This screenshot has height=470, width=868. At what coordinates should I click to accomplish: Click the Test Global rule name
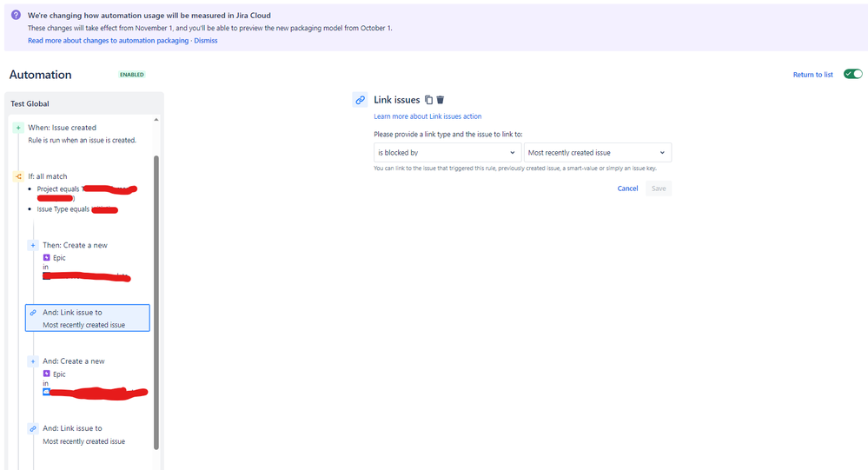[30, 103]
